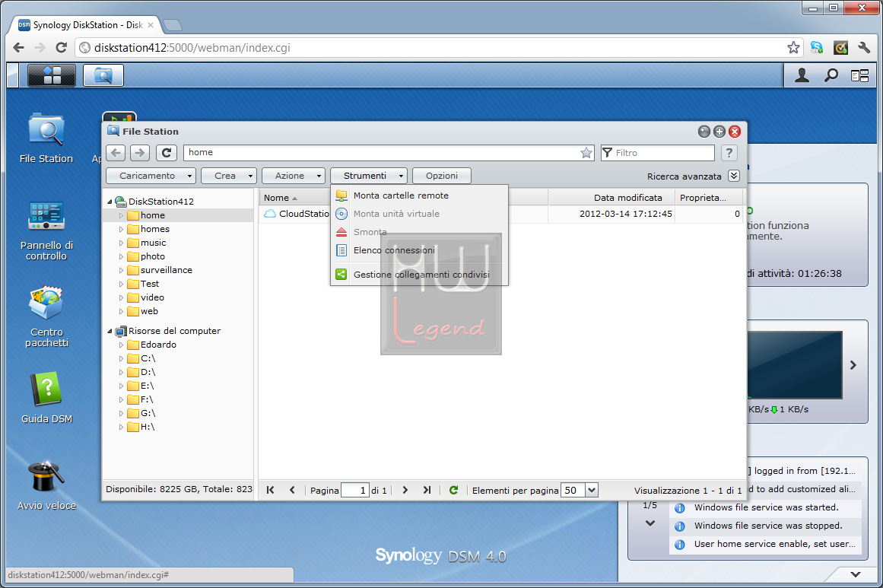Open a new browser tab
This screenshot has width=883, height=588.
(172, 25)
